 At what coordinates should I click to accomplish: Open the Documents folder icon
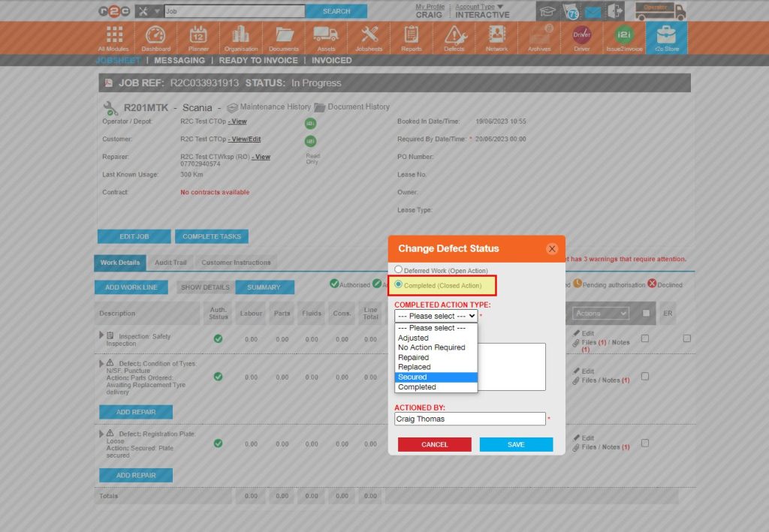click(x=284, y=38)
